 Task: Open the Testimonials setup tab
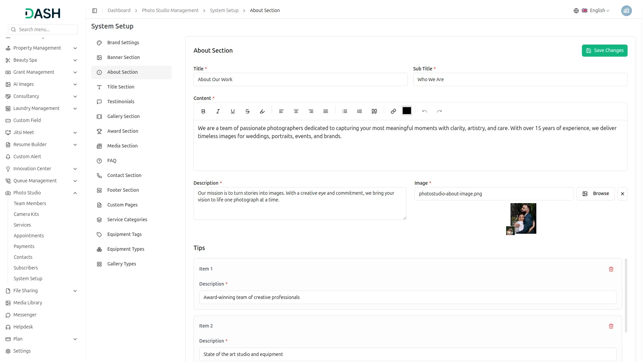(121, 102)
